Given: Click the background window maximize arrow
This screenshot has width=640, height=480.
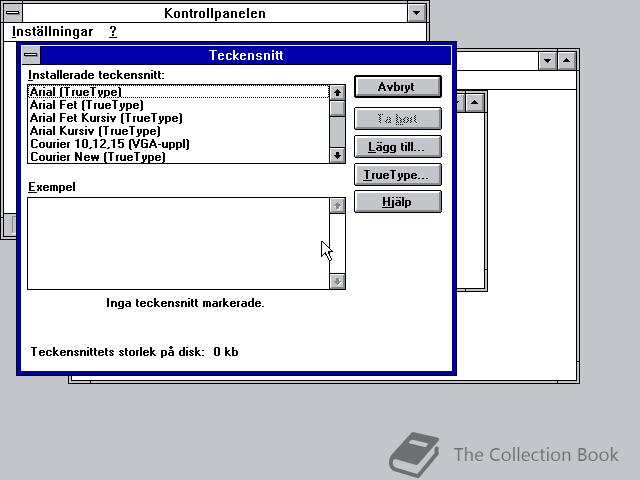Looking at the screenshot, I should [x=567, y=61].
